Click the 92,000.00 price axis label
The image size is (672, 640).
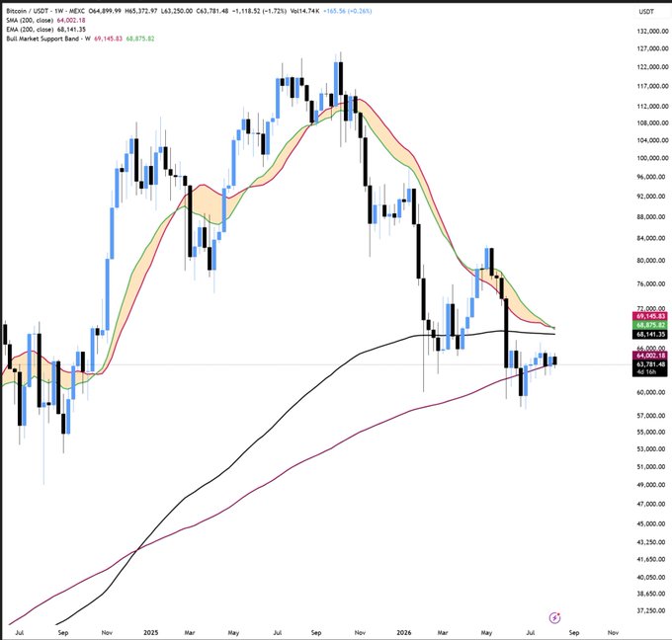pyautogui.click(x=652, y=197)
